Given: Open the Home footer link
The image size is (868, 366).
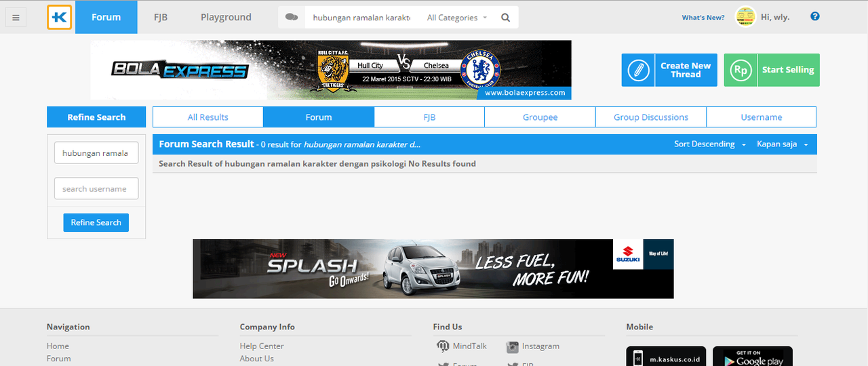Looking at the screenshot, I should pos(58,346).
